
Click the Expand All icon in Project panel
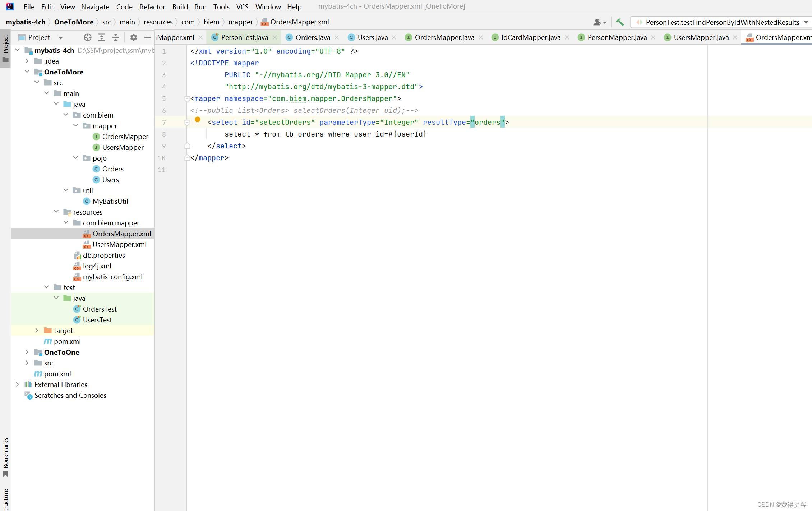click(102, 37)
